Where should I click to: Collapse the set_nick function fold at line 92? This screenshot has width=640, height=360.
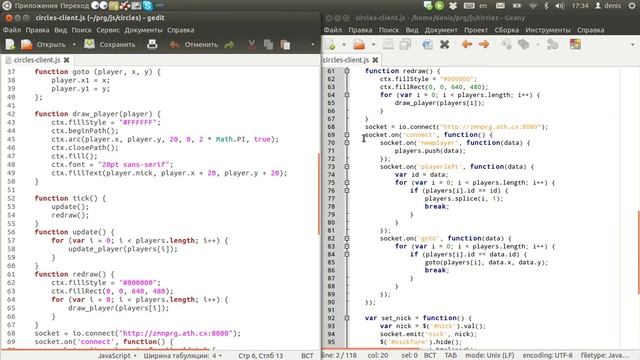(347, 318)
